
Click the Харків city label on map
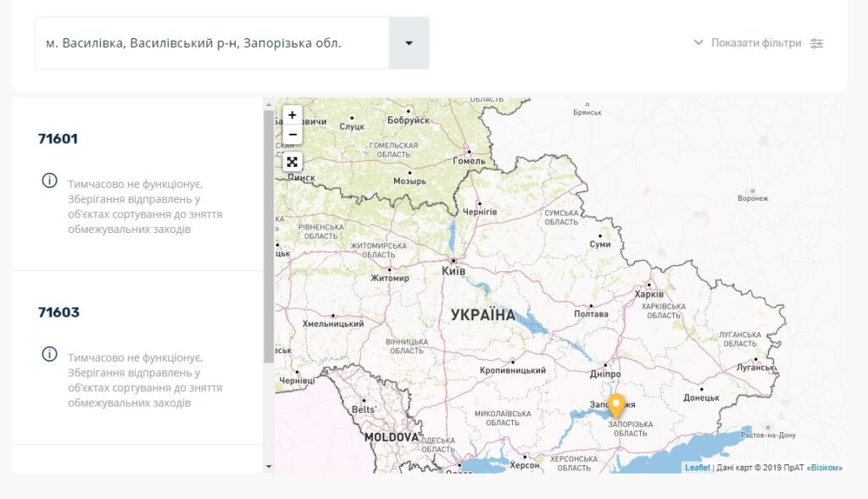coord(648,294)
